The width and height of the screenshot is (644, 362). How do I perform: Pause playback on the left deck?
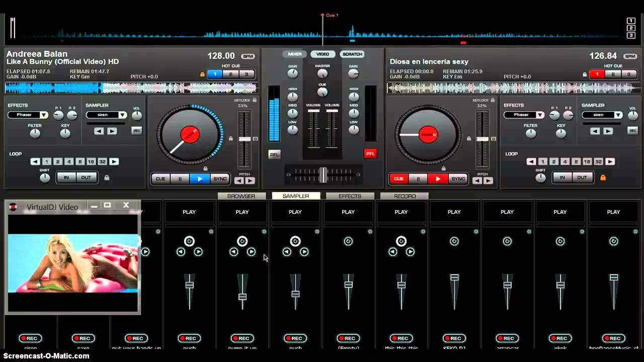pos(180,178)
